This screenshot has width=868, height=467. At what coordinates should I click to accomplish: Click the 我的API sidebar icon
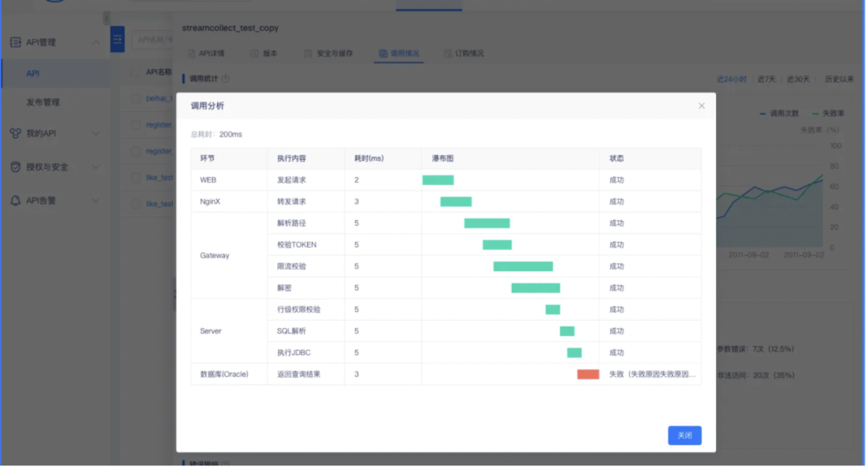tap(15, 133)
